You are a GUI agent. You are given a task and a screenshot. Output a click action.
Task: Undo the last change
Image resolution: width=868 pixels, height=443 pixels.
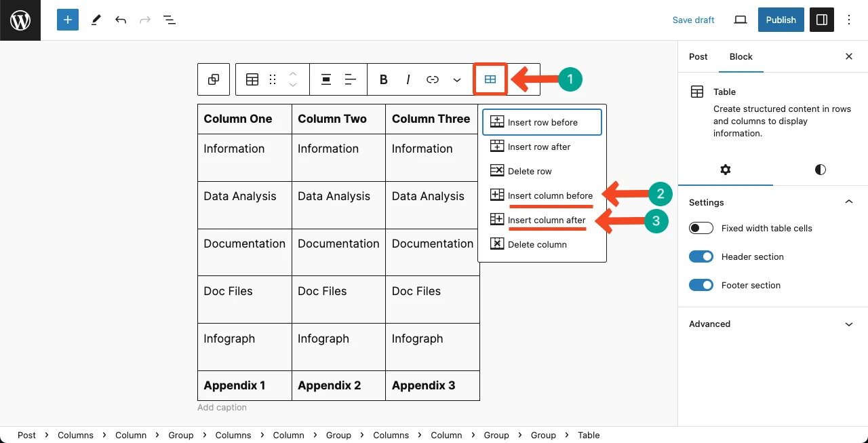click(121, 20)
